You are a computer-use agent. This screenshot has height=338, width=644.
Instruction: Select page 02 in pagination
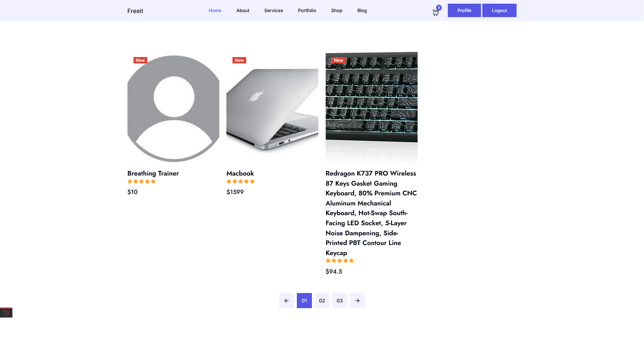point(322,300)
